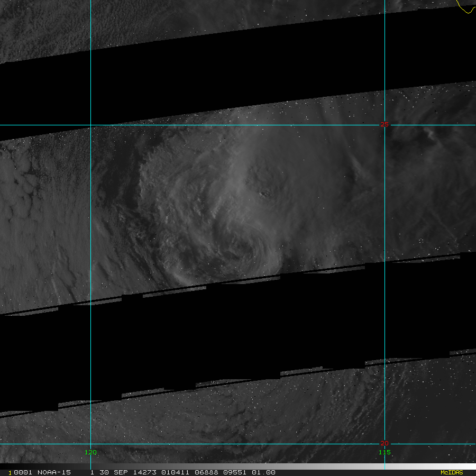Click the cyan 25-degree latitude line
476x476 pixels.
pyautogui.click(x=212, y=125)
